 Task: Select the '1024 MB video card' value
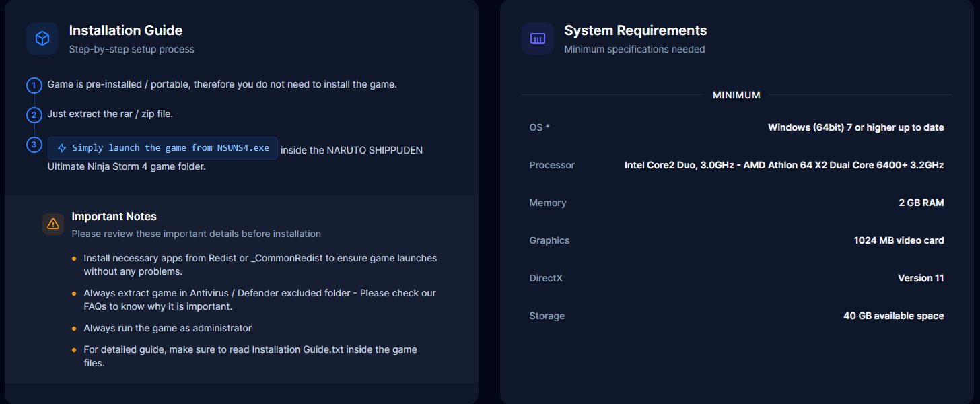(x=899, y=240)
